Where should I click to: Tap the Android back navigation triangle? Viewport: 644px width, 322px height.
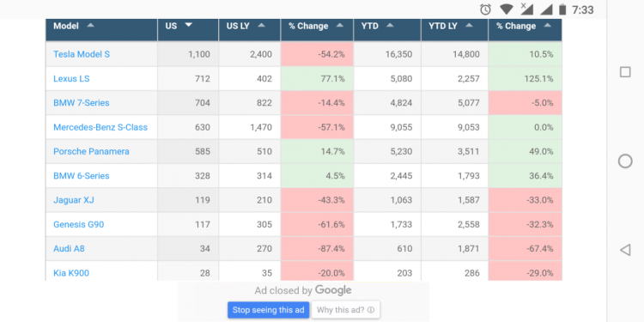pos(625,250)
